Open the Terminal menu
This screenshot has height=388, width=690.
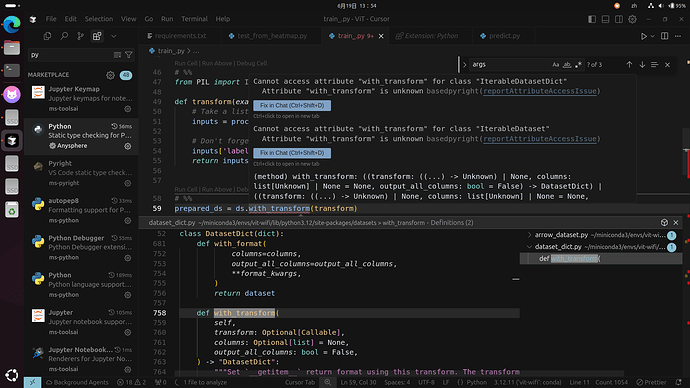point(194,19)
